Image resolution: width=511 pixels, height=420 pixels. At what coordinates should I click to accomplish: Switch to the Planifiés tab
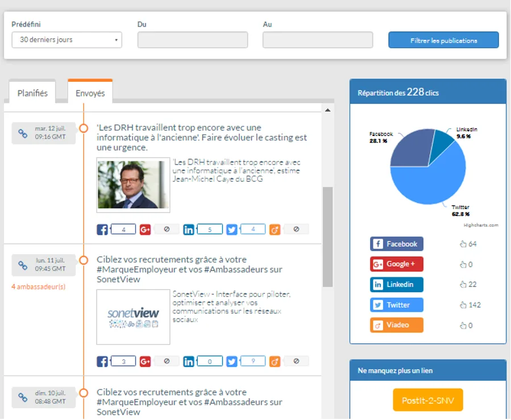click(32, 93)
